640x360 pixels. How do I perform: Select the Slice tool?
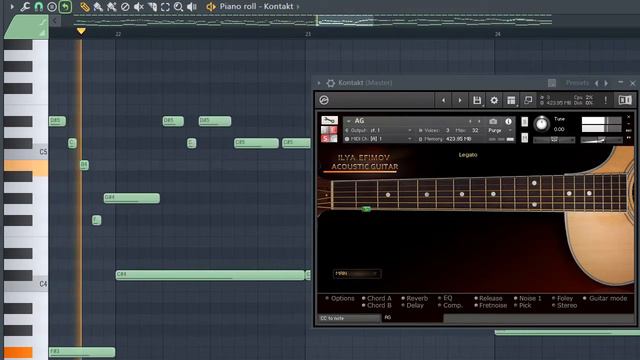click(x=152, y=7)
